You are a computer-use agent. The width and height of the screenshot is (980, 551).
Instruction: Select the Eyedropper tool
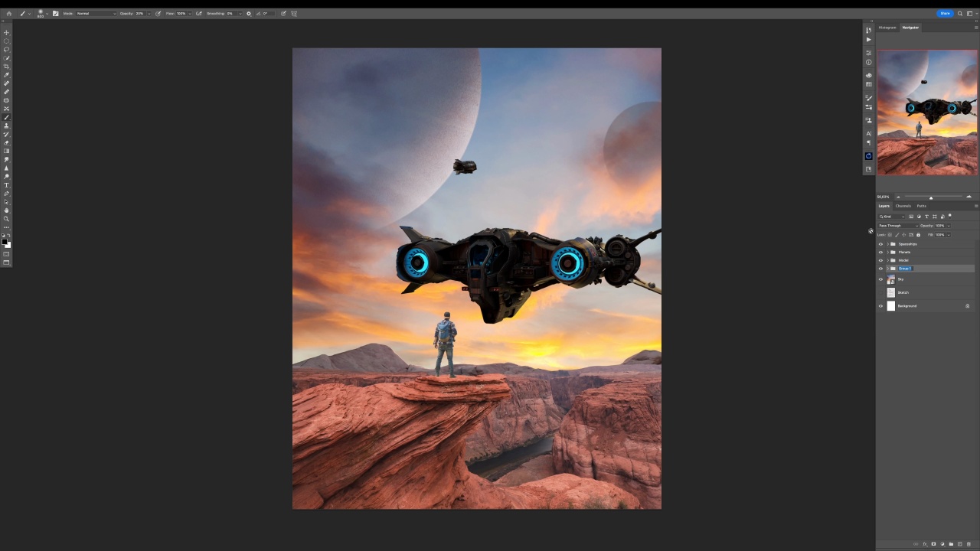click(7, 75)
